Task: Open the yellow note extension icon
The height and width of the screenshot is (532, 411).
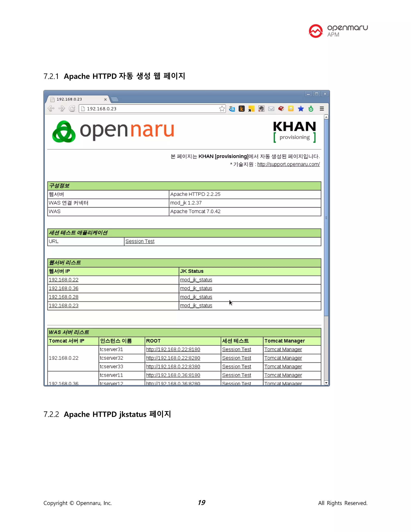Action: tap(251, 109)
